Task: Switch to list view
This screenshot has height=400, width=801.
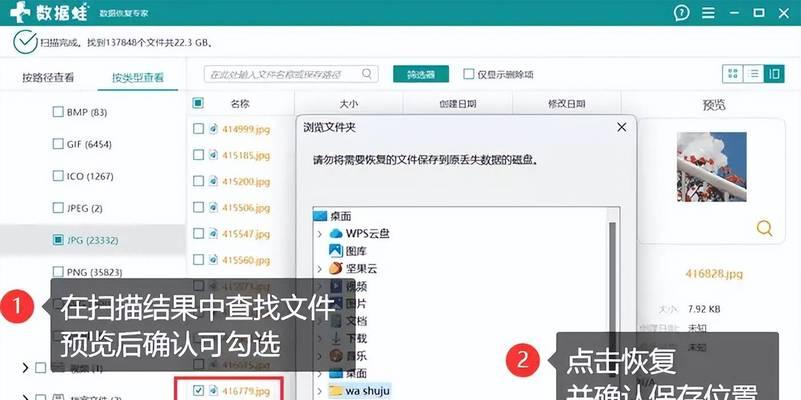Action: point(753,74)
